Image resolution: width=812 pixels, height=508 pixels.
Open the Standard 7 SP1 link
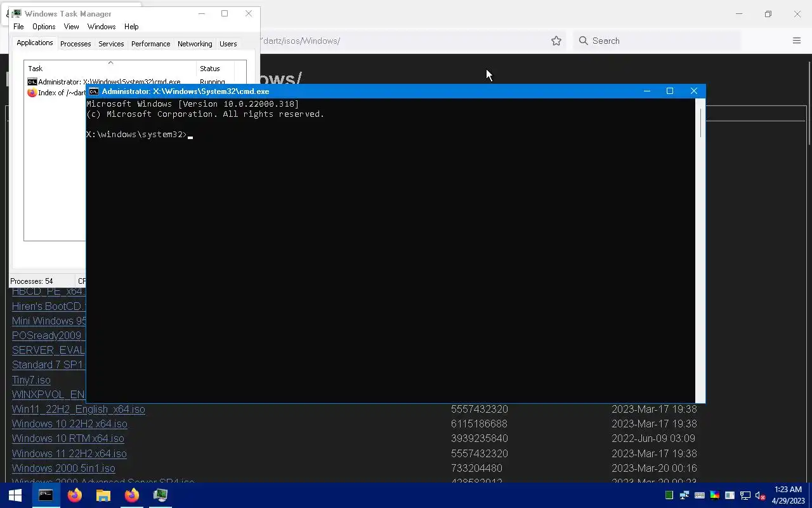(x=48, y=365)
